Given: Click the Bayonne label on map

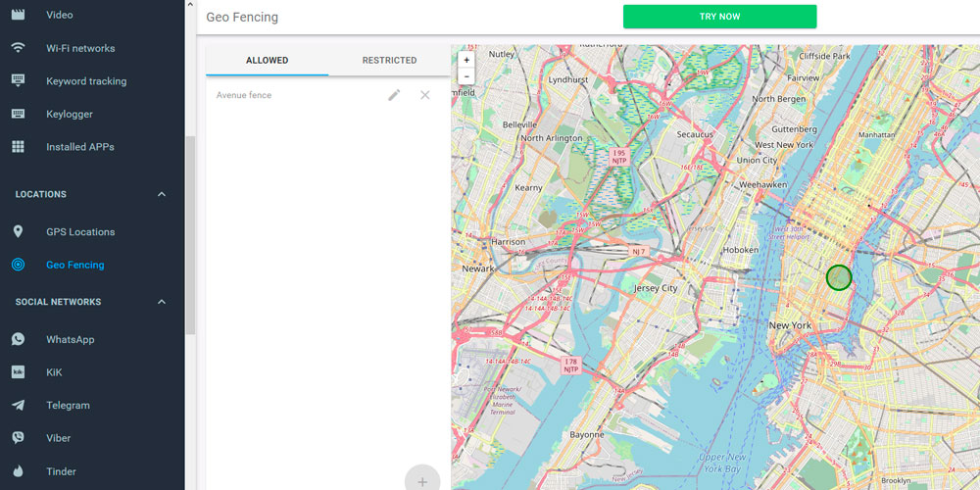Looking at the screenshot, I should pos(587,434).
